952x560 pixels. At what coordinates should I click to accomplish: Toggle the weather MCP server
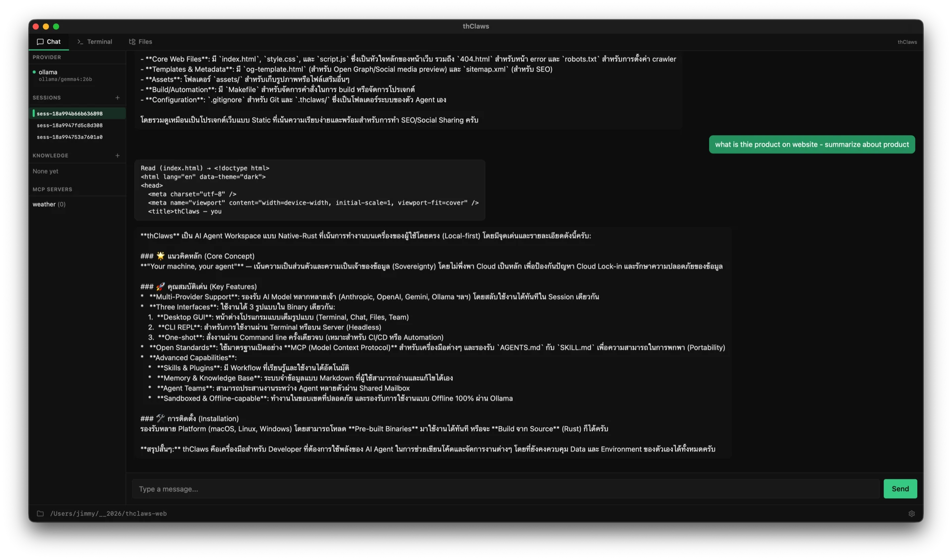pyautogui.click(x=49, y=204)
